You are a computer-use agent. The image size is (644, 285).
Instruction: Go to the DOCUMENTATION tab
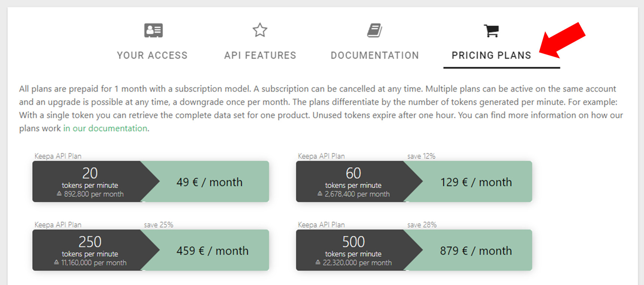[x=374, y=55]
